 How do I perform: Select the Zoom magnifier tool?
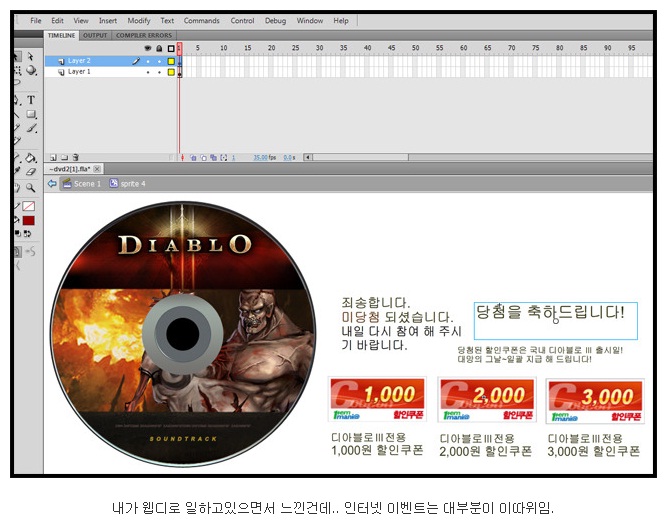(x=30, y=187)
